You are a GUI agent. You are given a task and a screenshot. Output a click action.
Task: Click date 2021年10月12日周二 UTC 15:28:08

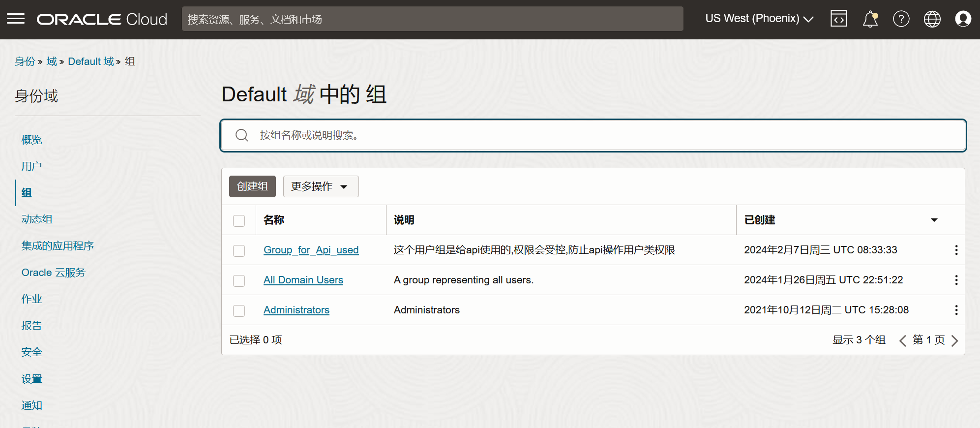point(827,310)
